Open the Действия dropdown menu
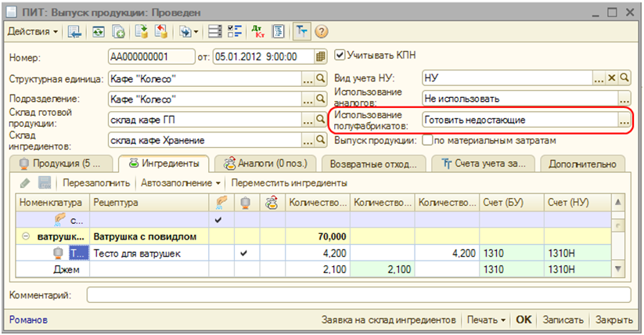Viewport: 644px width, 335px height. (x=33, y=32)
